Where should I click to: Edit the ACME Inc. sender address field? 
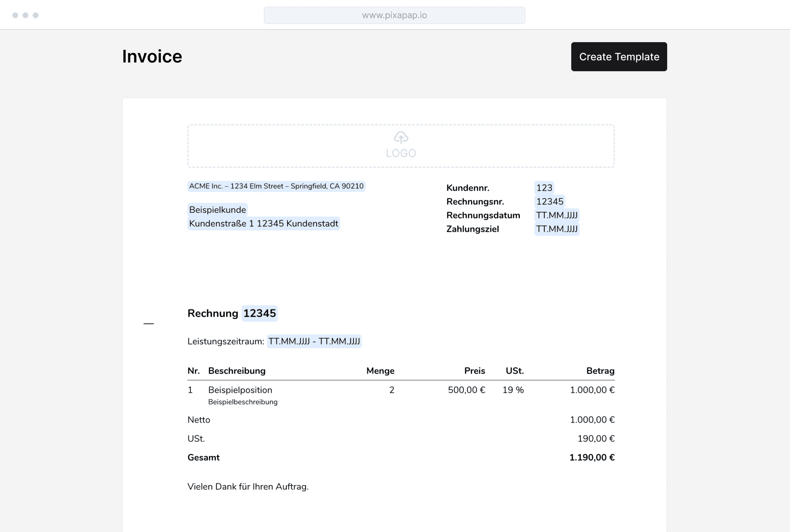pyautogui.click(x=276, y=186)
